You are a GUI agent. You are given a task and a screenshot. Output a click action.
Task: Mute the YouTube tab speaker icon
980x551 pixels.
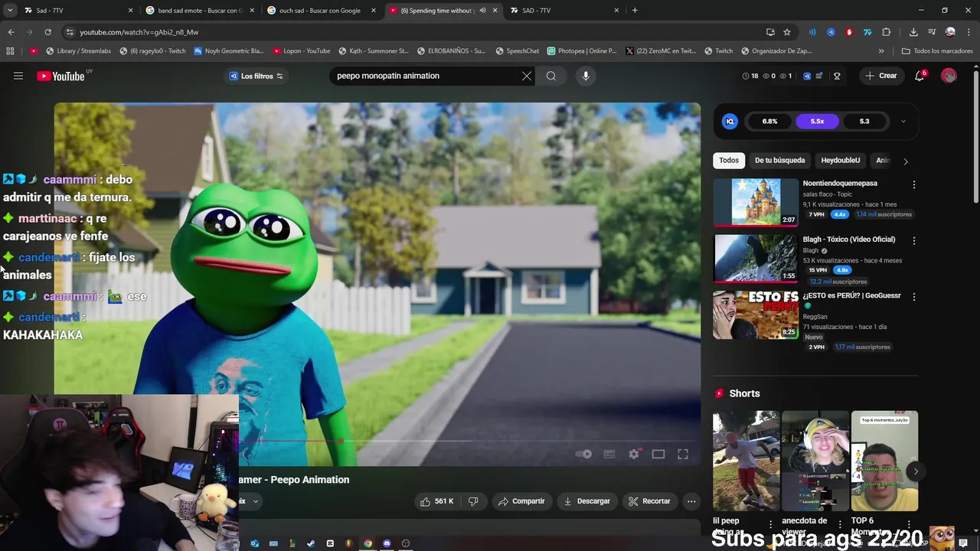pyautogui.click(x=482, y=11)
